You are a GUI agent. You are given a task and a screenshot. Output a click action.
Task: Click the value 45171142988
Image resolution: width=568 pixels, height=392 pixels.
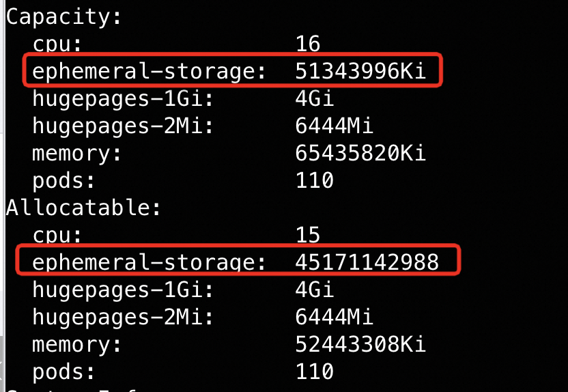pos(367,262)
